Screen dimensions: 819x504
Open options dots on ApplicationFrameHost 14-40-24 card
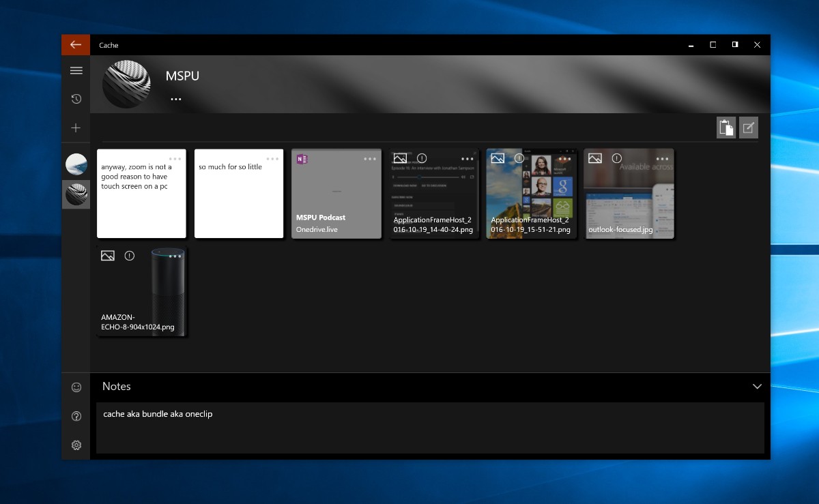coord(468,158)
